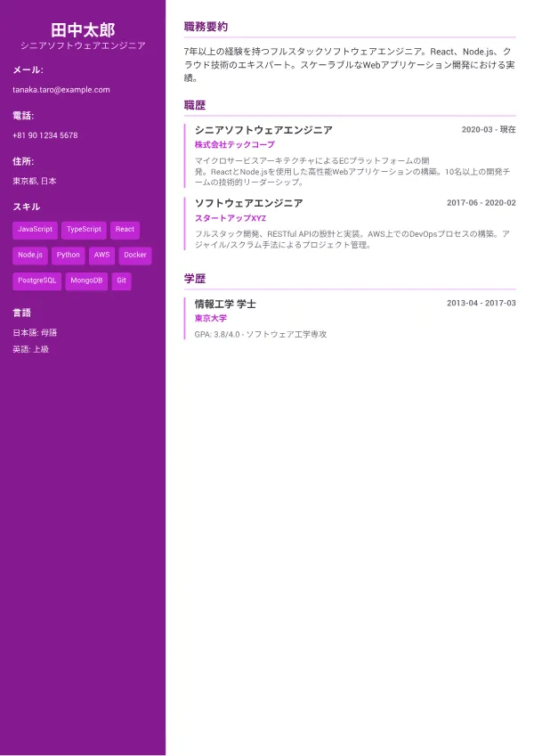
Task: Click the company name スタートアップXYZ
Action: 231,218
